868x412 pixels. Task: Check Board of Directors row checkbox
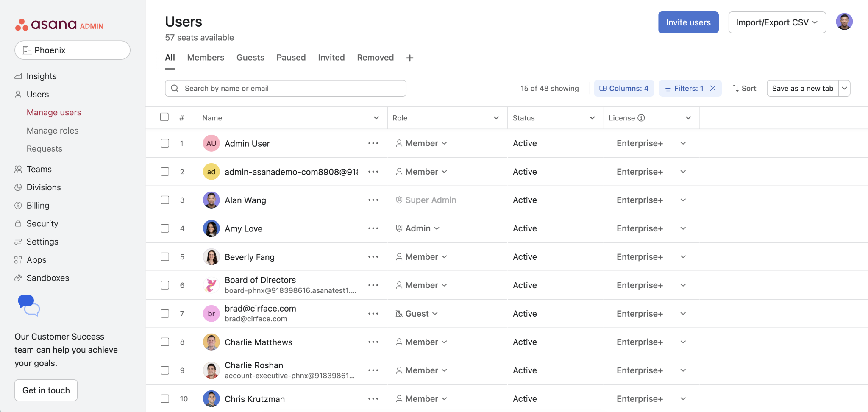tap(165, 285)
